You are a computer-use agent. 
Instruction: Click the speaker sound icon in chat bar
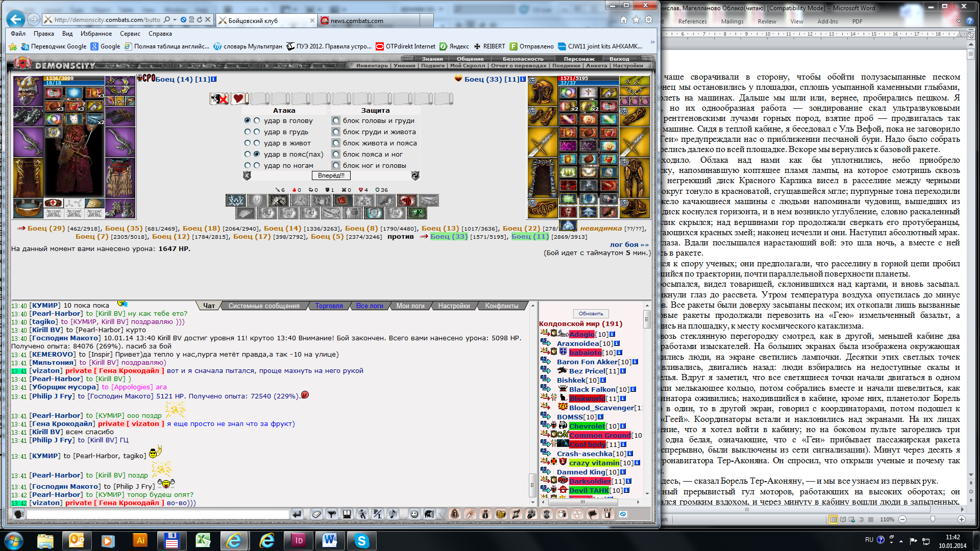[393, 514]
